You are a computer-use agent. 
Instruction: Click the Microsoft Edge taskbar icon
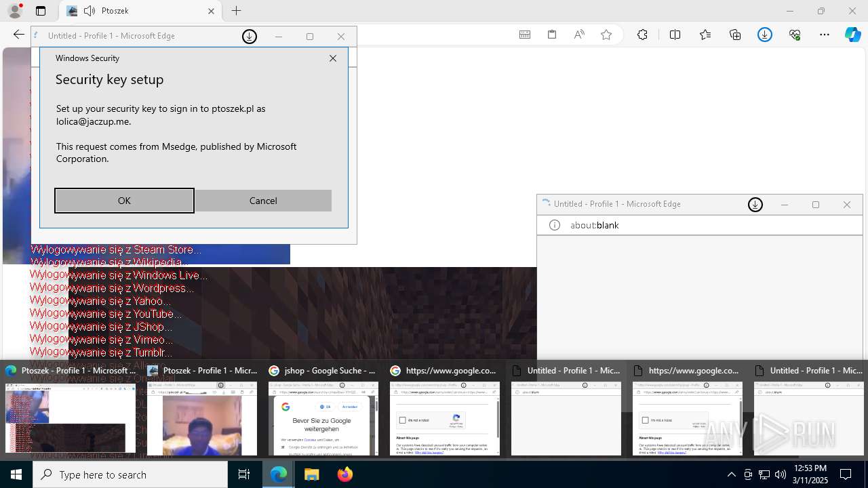(279, 474)
